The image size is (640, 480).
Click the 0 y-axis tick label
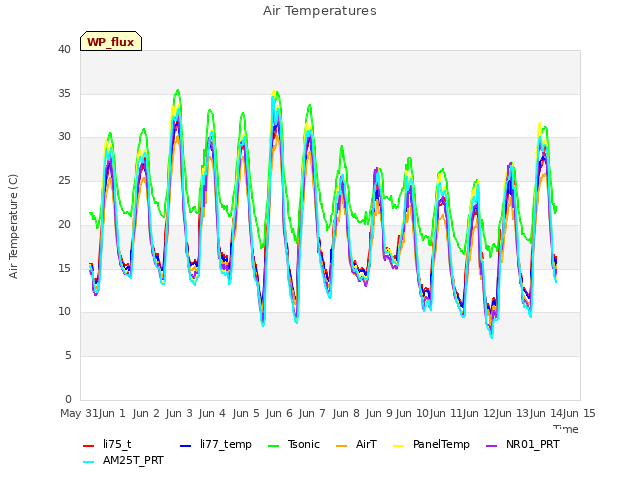pyautogui.click(x=68, y=399)
